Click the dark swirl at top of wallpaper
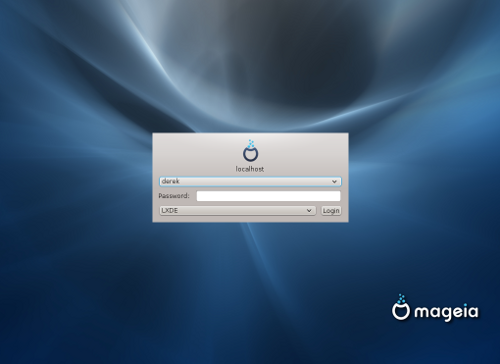Image resolution: width=500 pixels, height=364 pixels. [300, 60]
